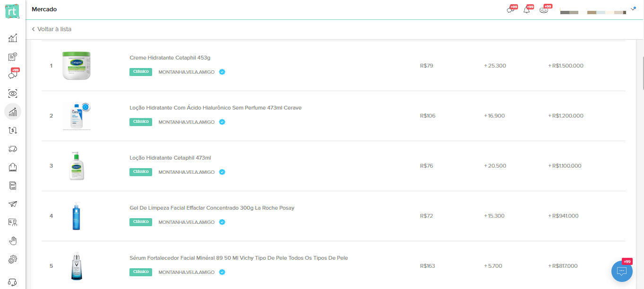This screenshot has height=289, width=644.
Task: Click sales count +5.700
Action: (x=493, y=266)
